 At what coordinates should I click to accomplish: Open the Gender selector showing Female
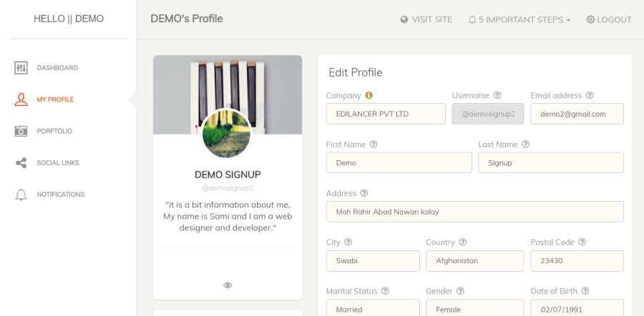click(x=474, y=308)
